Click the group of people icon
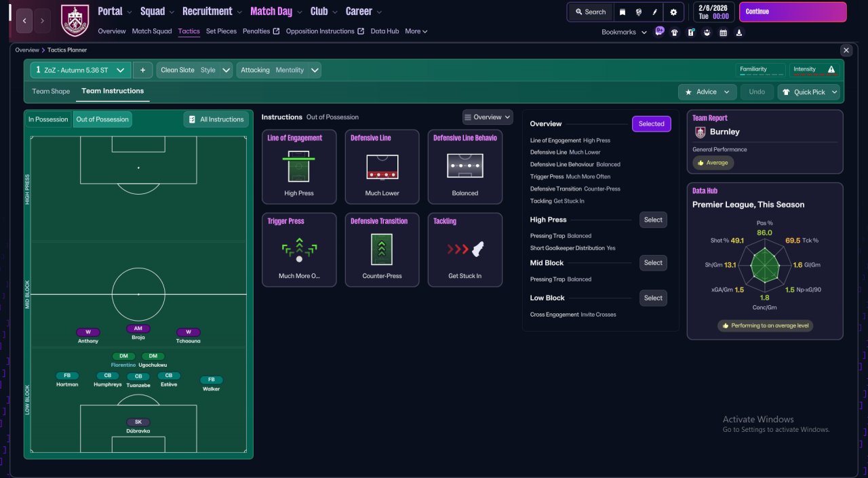Screen dimensions: 868x478 click(x=707, y=32)
